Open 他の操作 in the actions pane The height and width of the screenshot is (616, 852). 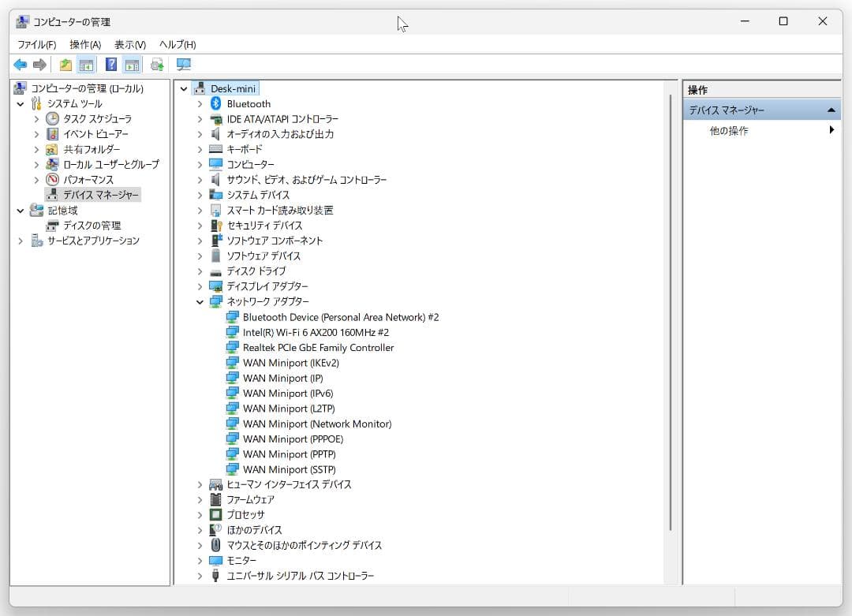729,131
